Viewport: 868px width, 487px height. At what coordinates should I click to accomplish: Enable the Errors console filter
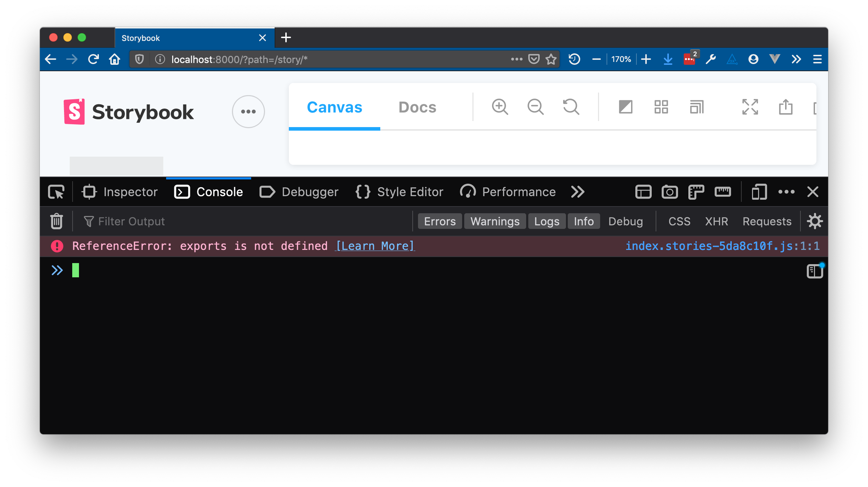(440, 221)
